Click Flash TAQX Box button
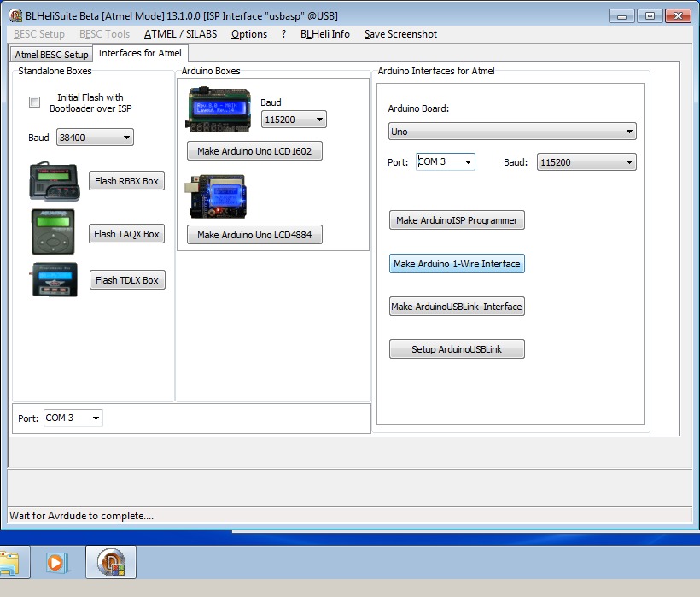The height and width of the screenshot is (597, 700). pos(127,234)
